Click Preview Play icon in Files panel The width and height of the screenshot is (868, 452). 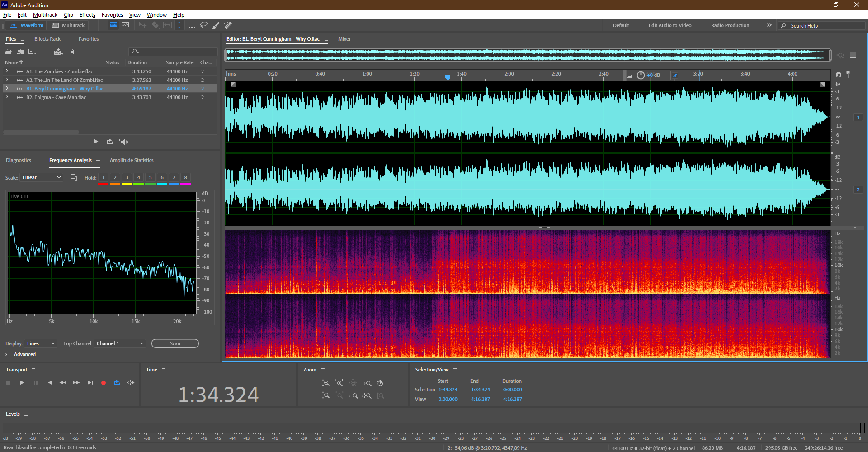click(x=96, y=142)
